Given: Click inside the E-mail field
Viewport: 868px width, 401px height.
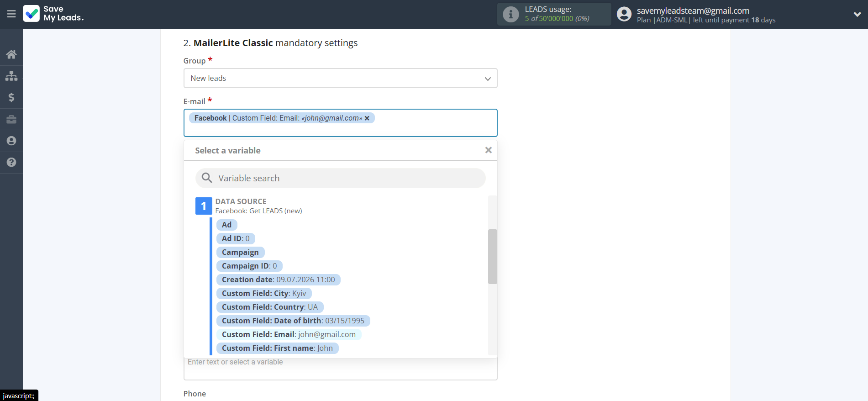Looking at the screenshot, I should tap(340, 123).
